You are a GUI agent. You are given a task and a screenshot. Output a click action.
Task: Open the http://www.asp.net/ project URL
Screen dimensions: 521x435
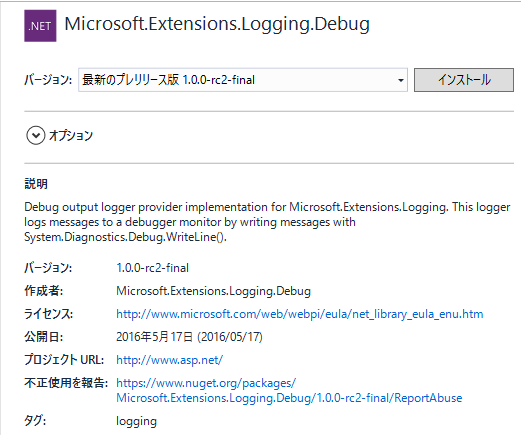tap(169, 360)
